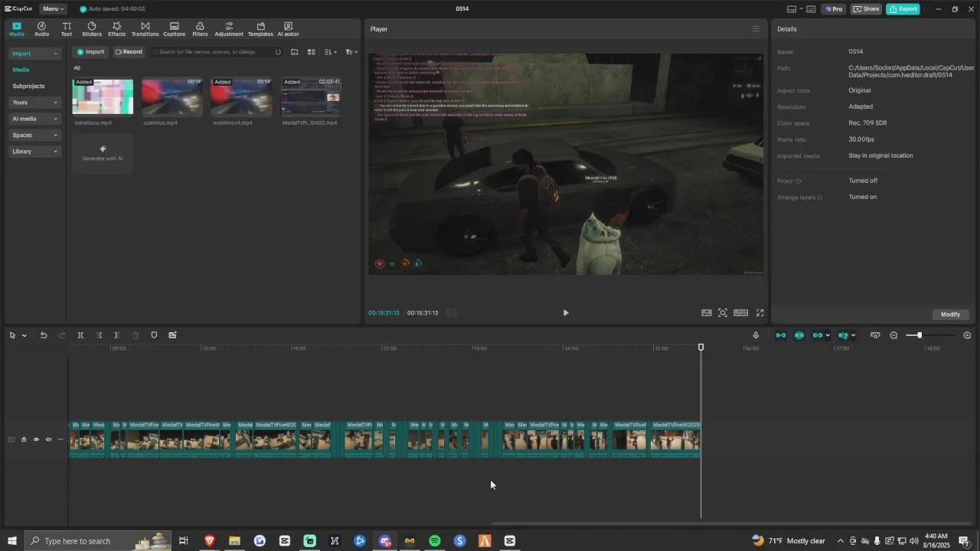Enter fullscreen player mode
The width and height of the screenshot is (980, 551).
(760, 313)
